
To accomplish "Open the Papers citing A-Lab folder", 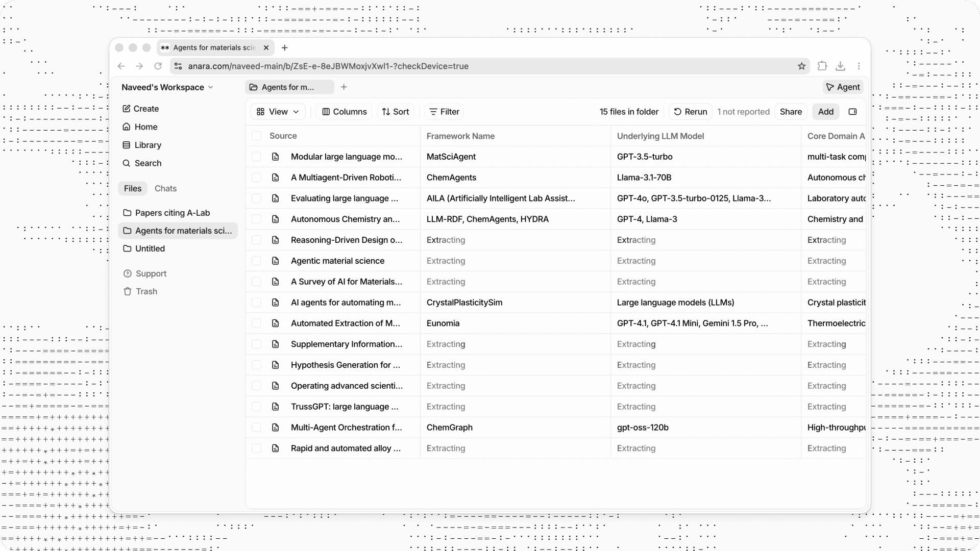I will click(x=178, y=213).
